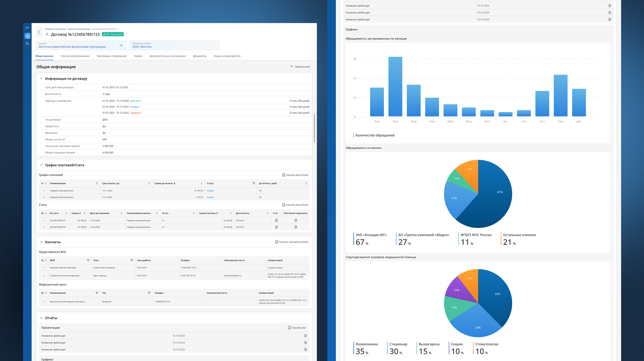Click the Количество обращений legend color marker
This screenshot has width=644, height=361.
[353, 135]
